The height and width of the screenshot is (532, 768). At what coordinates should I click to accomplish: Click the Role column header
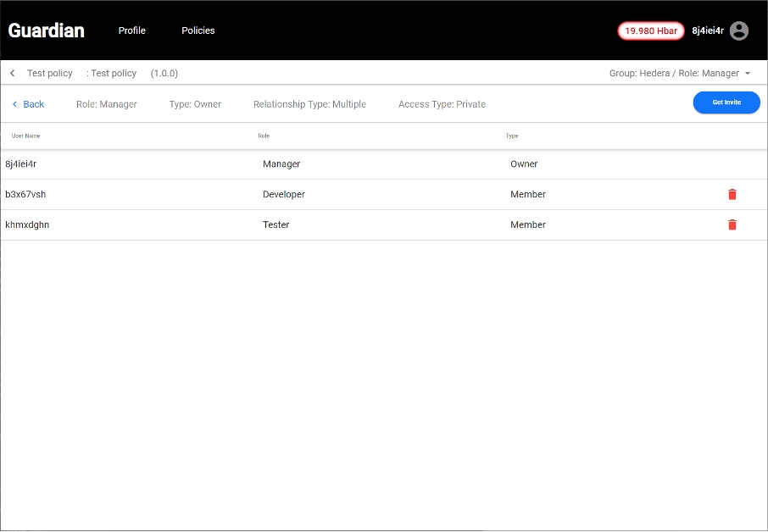264,136
